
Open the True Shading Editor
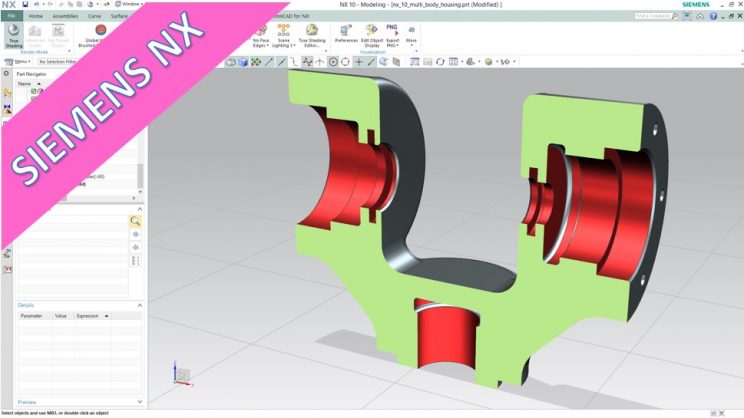pos(312,35)
